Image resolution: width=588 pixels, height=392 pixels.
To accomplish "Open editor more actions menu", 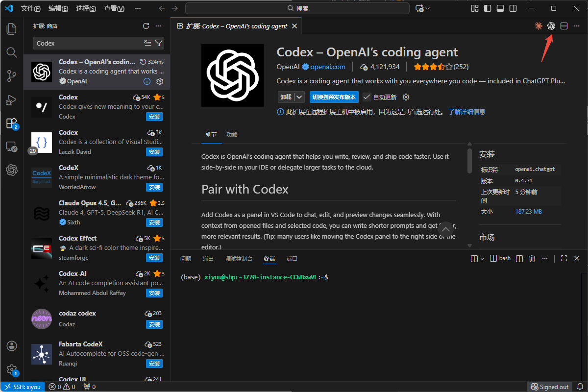I will click(577, 26).
